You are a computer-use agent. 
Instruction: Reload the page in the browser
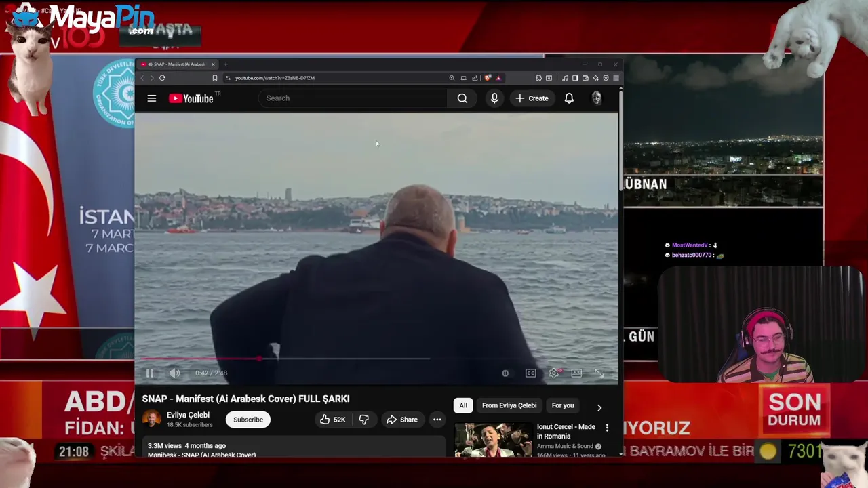click(162, 78)
